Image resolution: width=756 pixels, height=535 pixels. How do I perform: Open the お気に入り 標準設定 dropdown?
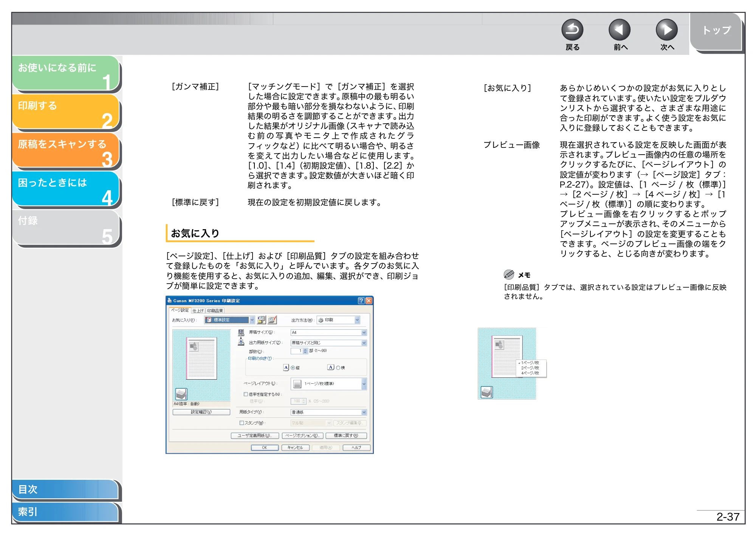[x=229, y=320]
